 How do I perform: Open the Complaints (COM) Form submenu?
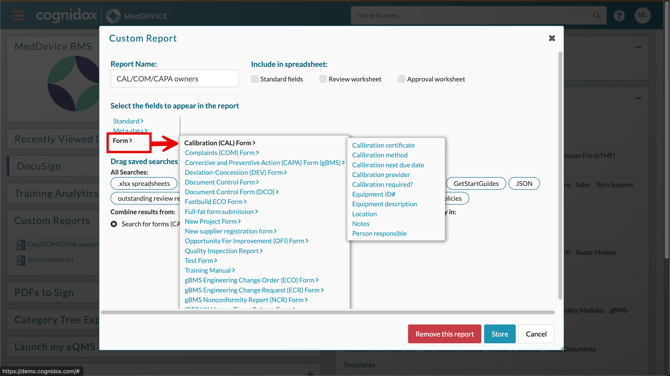(x=221, y=153)
